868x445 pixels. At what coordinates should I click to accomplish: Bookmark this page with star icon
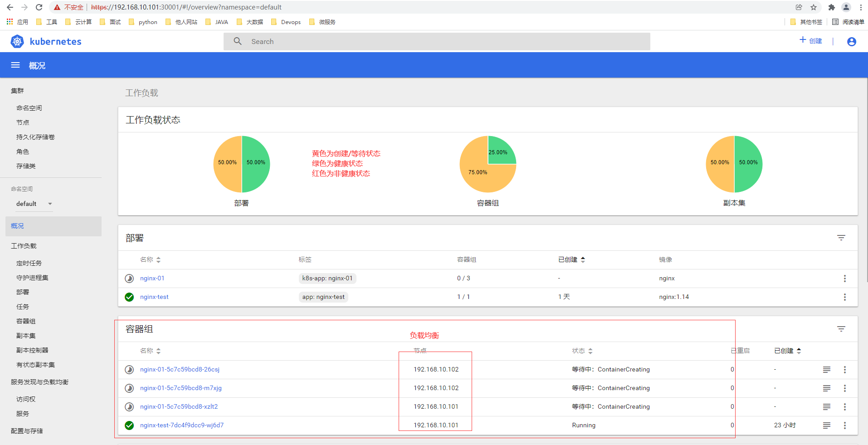[x=814, y=7]
